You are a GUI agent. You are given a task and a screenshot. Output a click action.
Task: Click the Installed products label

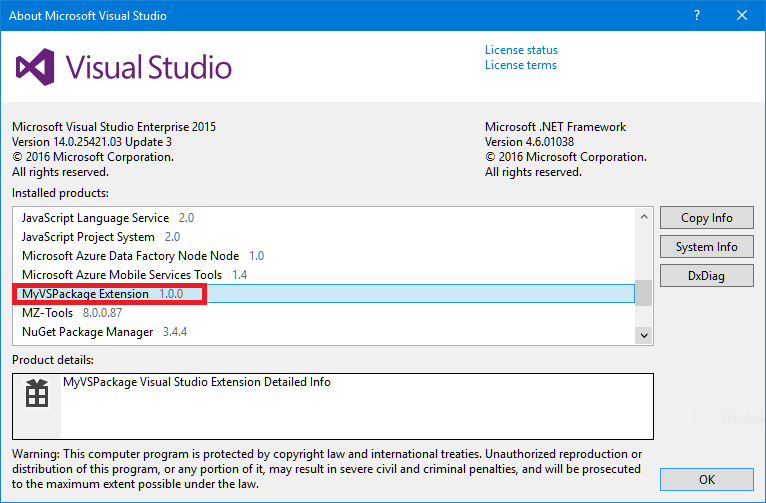(x=60, y=193)
